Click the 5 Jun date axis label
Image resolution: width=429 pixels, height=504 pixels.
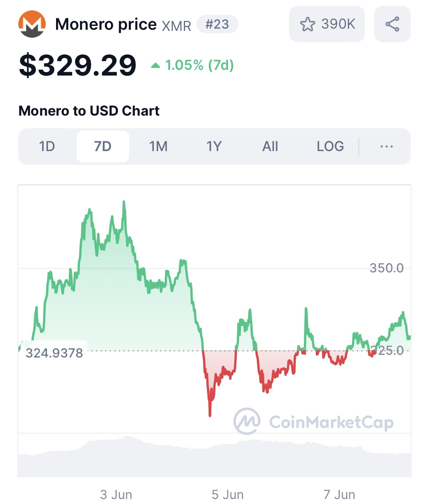(x=228, y=494)
